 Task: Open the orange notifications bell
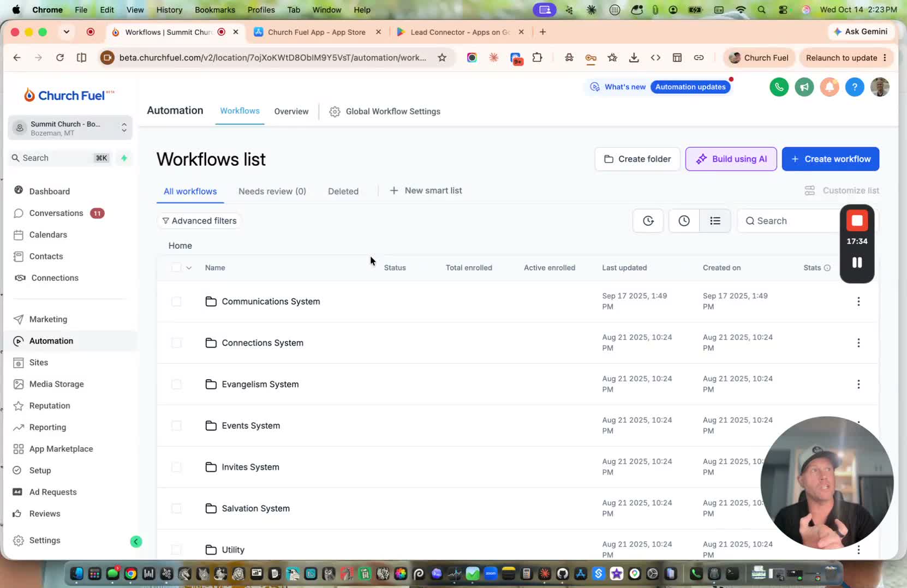[x=830, y=87]
